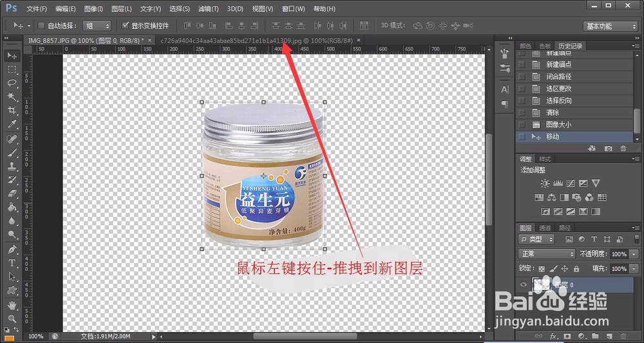Add a Levels adjustment layer
This screenshot has height=343, width=644.
tap(558, 183)
